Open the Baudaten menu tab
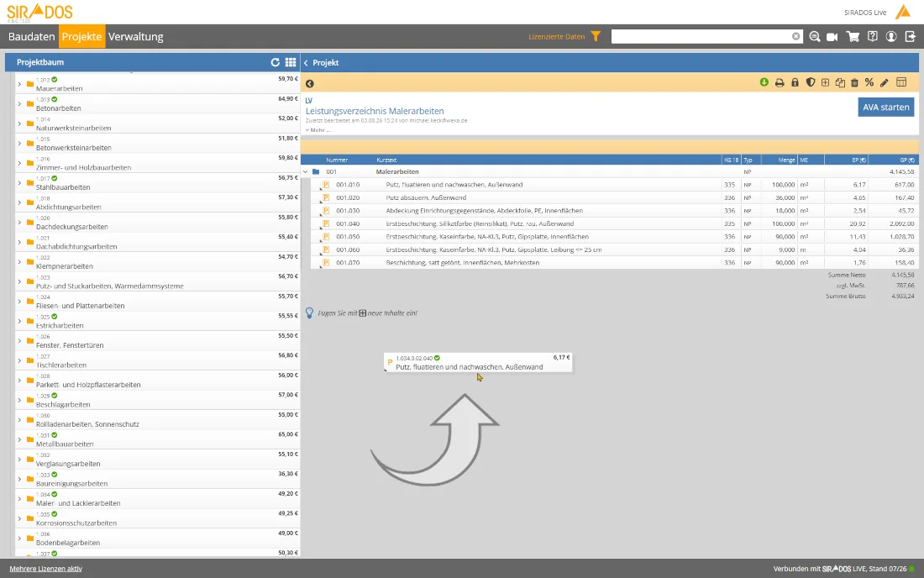Viewport: 924px width, 578px height. [31, 36]
